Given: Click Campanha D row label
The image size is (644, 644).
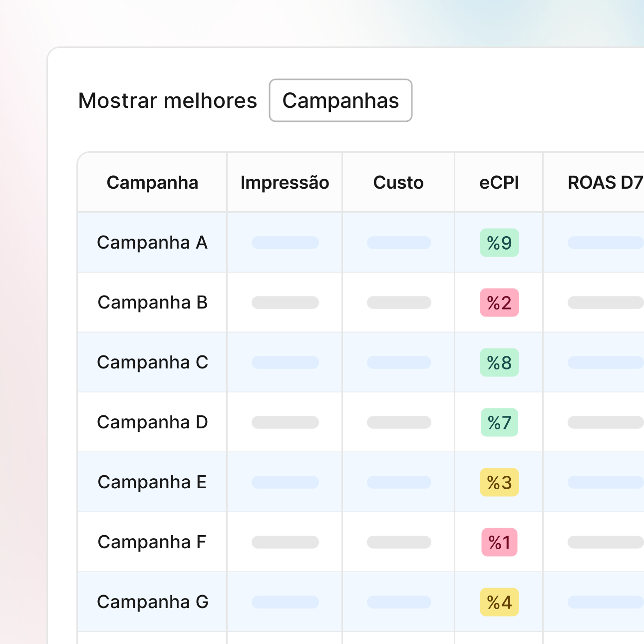Looking at the screenshot, I should (152, 422).
